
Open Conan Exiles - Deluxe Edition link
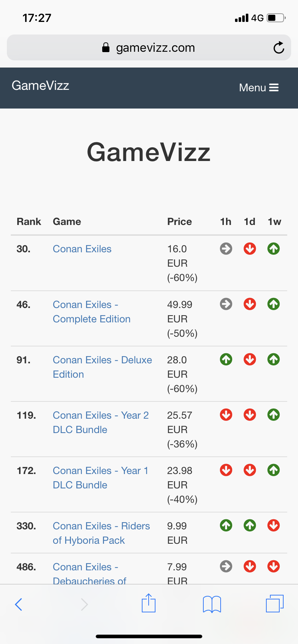(x=102, y=367)
